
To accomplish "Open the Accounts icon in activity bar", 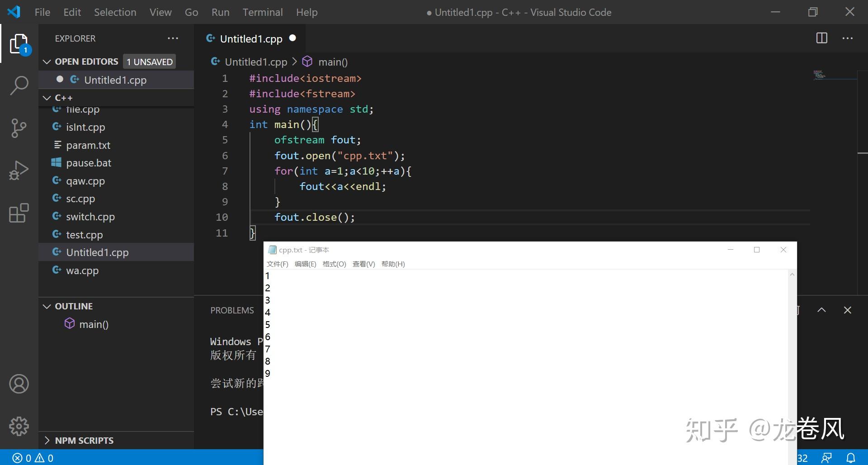I will 19,384.
